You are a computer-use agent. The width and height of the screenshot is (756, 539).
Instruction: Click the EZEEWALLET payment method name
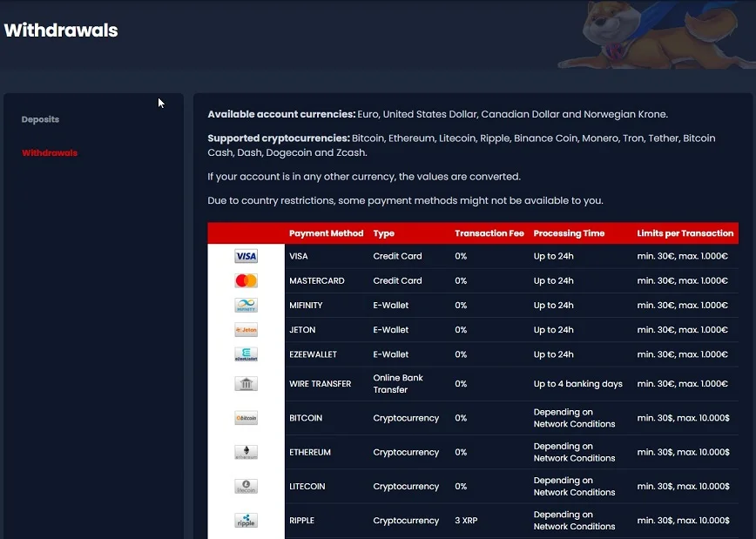(x=313, y=354)
